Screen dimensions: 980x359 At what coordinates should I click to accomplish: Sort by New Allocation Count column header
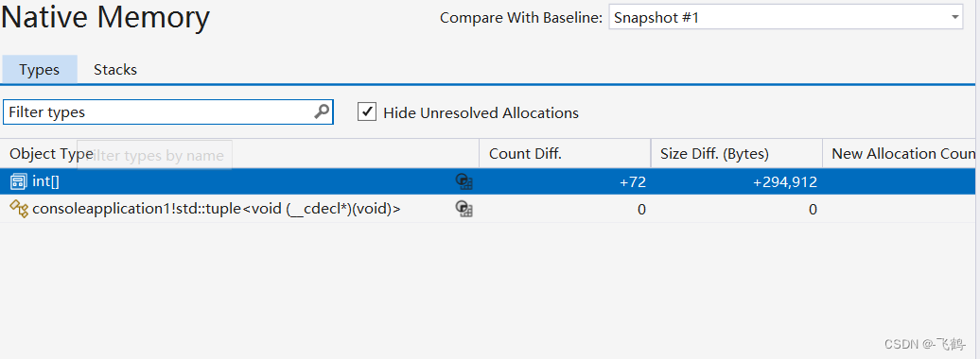point(901,154)
